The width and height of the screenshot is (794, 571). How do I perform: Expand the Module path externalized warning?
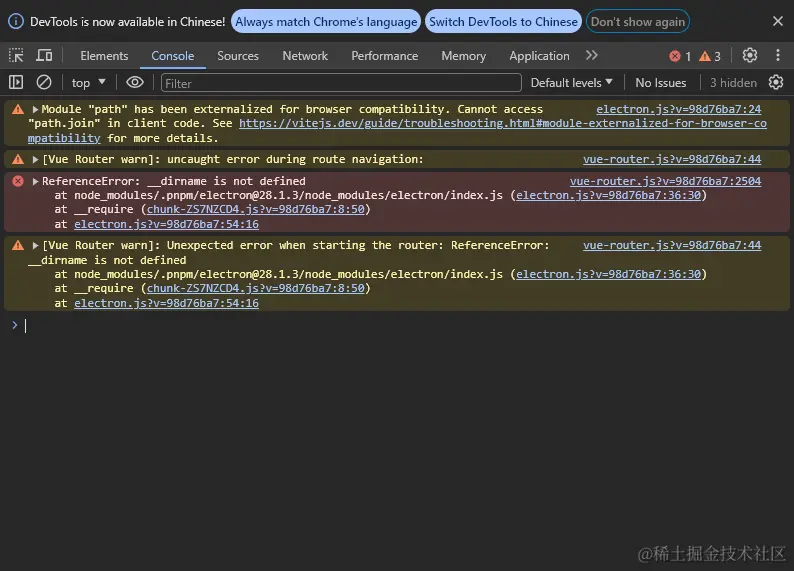[x=35, y=109]
